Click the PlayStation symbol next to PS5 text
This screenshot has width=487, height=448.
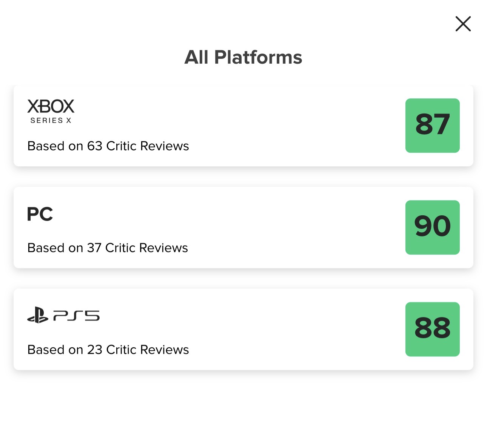[38, 315]
